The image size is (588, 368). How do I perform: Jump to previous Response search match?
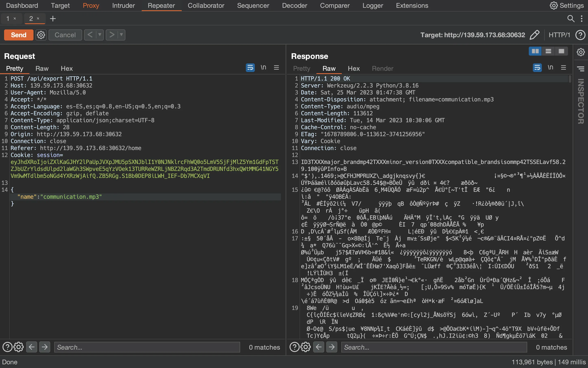tap(319, 347)
